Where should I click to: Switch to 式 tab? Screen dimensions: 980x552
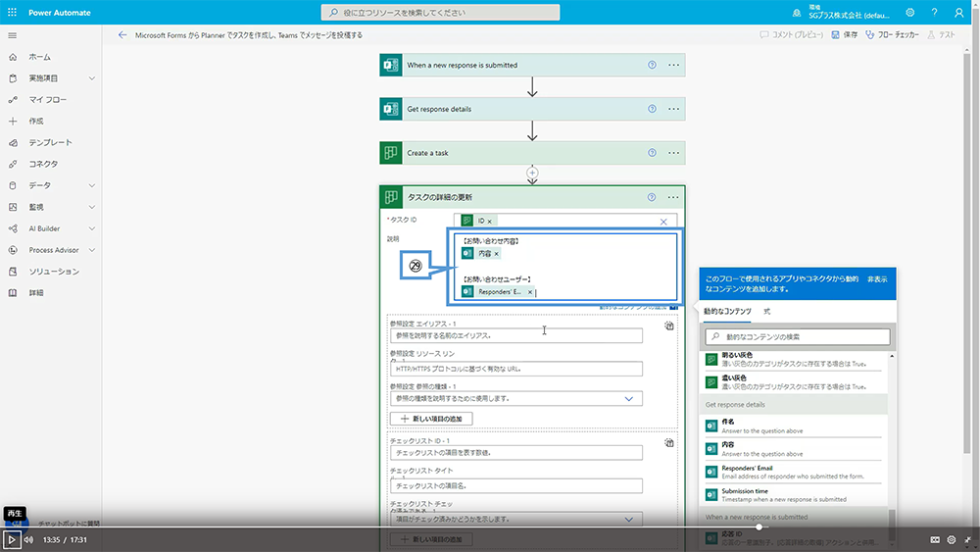tap(767, 312)
